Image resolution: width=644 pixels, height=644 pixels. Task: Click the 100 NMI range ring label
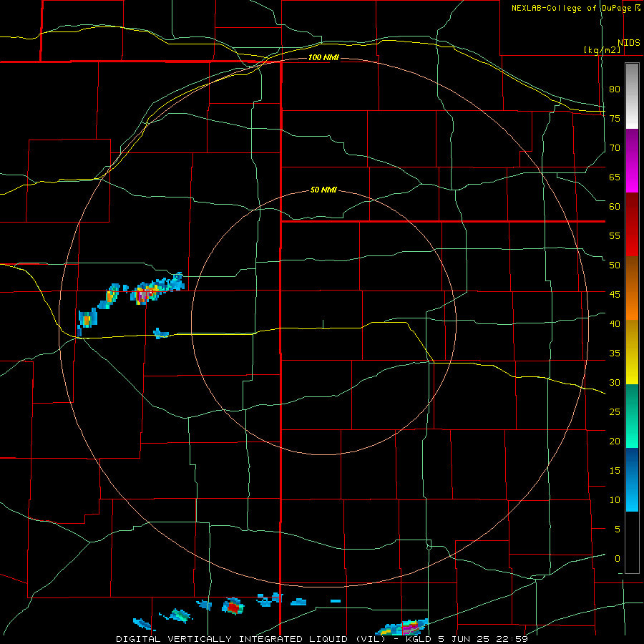323,57
